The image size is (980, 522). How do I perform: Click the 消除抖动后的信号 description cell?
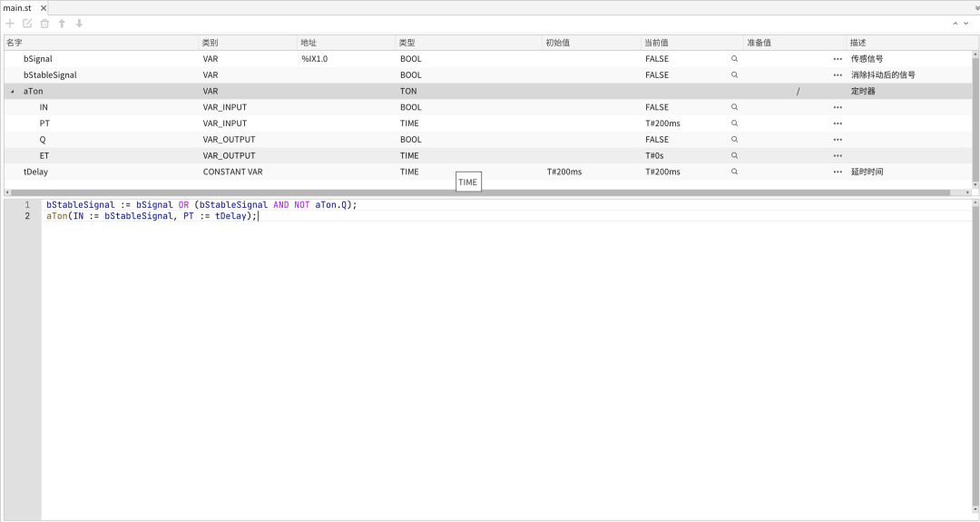(x=883, y=75)
